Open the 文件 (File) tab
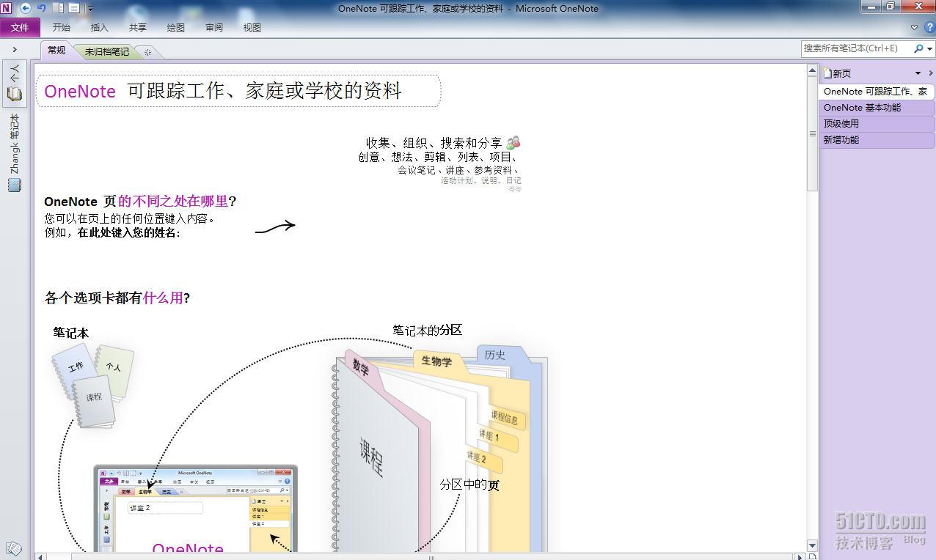The width and height of the screenshot is (936, 560). tap(20, 27)
